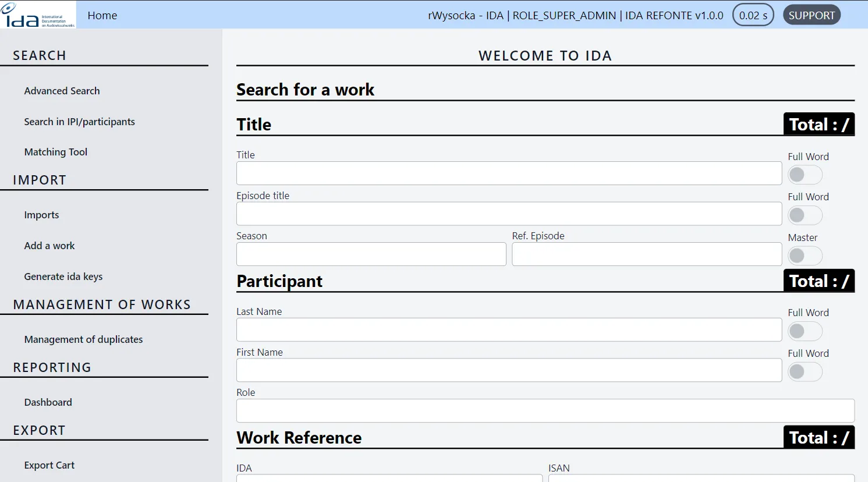Click the WELCOME TO IDA heading
Viewport: 868px width, 482px height.
[545, 56]
